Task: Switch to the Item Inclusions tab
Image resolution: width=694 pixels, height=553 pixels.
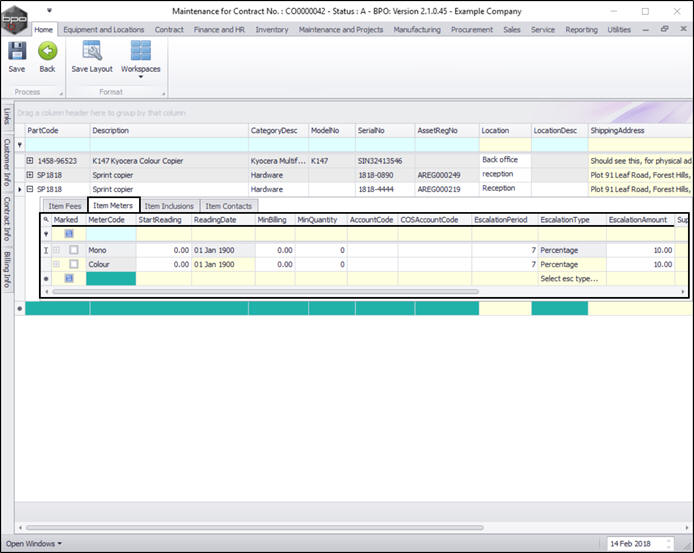Action: point(169,206)
